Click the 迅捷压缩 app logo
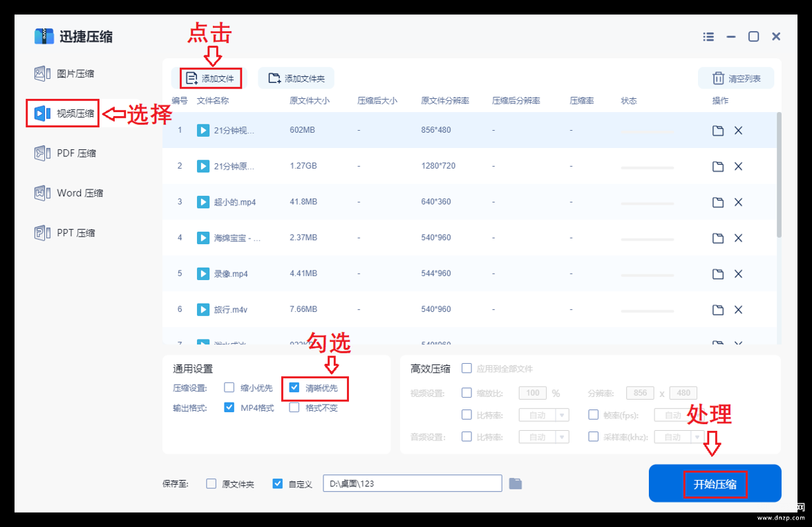 coord(44,36)
